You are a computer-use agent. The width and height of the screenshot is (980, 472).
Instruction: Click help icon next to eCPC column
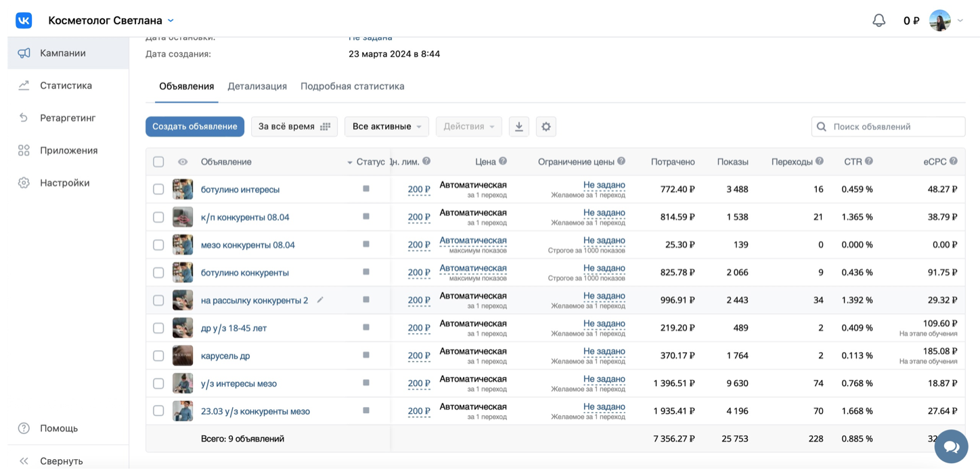coord(954,161)
